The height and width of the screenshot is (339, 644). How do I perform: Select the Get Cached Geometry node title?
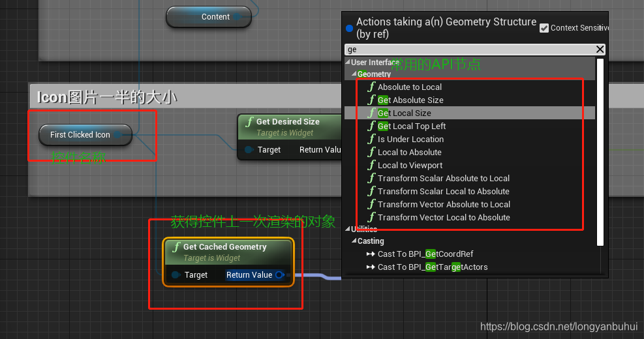coord(224,246)
